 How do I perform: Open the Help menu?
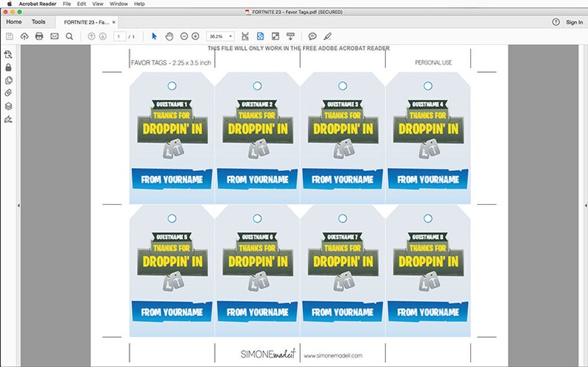(139, 4)
